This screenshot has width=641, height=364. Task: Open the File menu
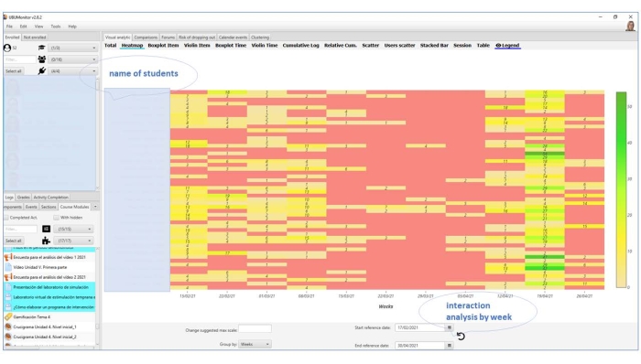pos(9,27)
